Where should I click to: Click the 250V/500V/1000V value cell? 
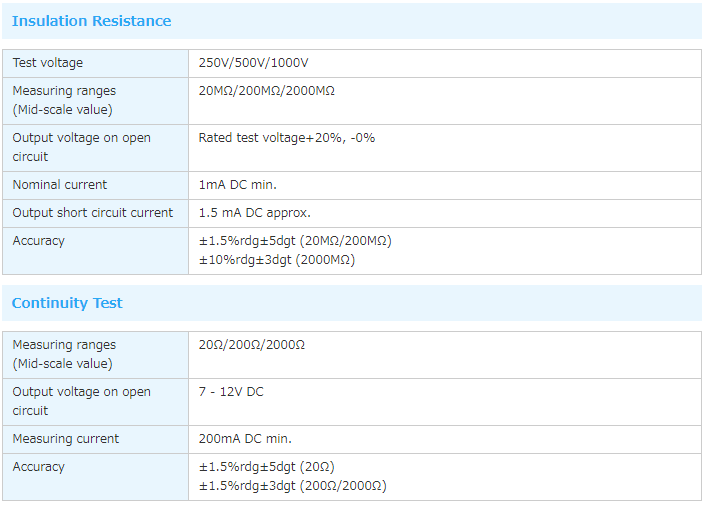253,63
